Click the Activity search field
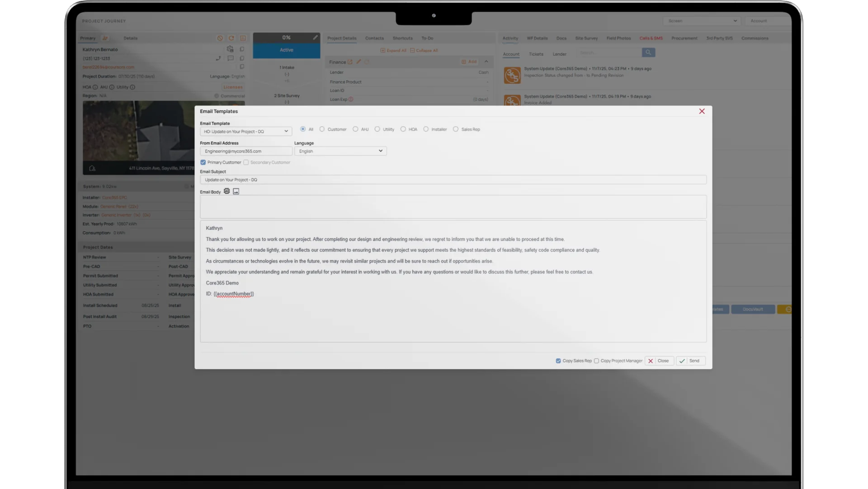 click(609, 52)
